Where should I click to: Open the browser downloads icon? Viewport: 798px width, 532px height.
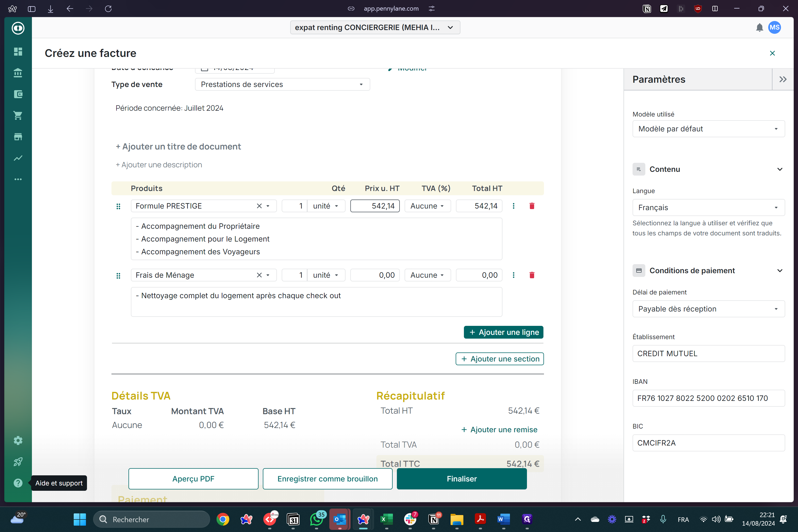coord(51,9)
